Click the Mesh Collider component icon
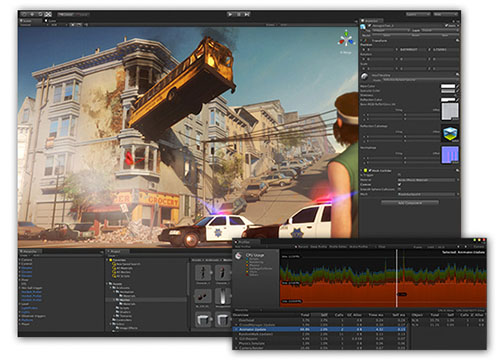This screenshot has width=500, height=364. pyautogui.click(x=366, y=170)
